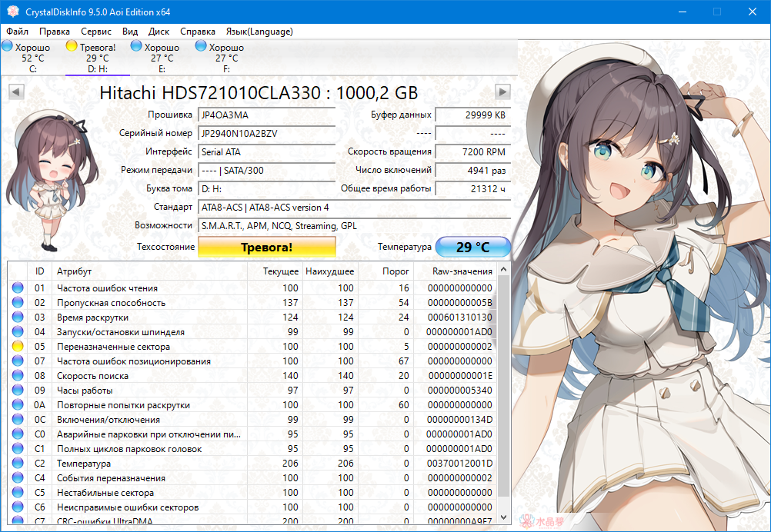Click status orb of attribute C1 row
771x532 pixels.
[18, 448]
